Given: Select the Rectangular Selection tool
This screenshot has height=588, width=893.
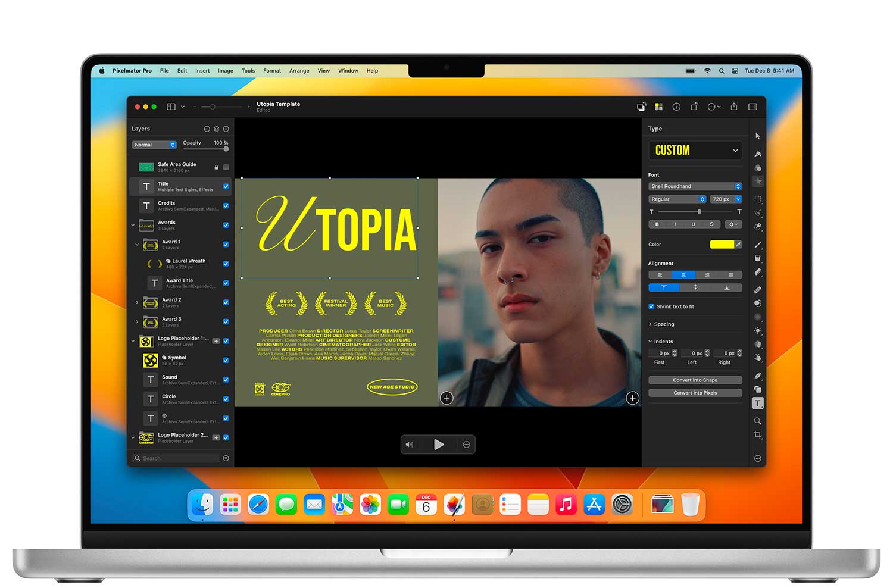Looking at the screenshot, I should click(758, 199).
